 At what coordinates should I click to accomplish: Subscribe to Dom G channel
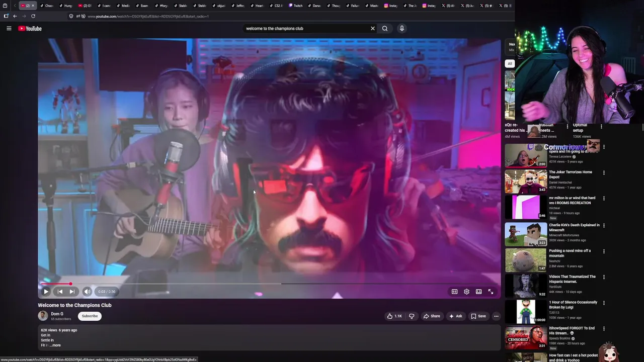[x=90, y=316]
